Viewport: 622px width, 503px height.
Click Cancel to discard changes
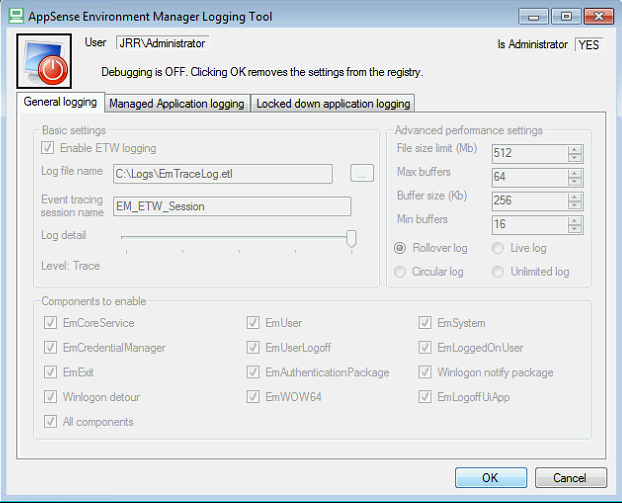570,477
